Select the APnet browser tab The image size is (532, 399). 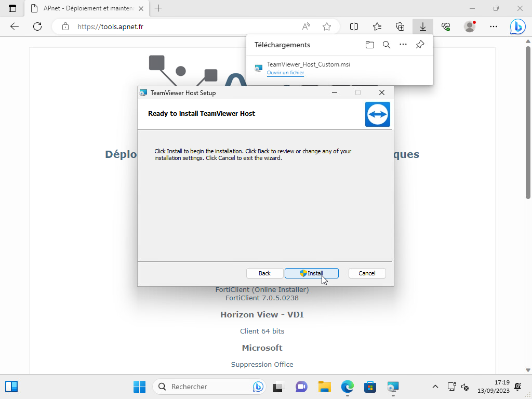(87, 8)
